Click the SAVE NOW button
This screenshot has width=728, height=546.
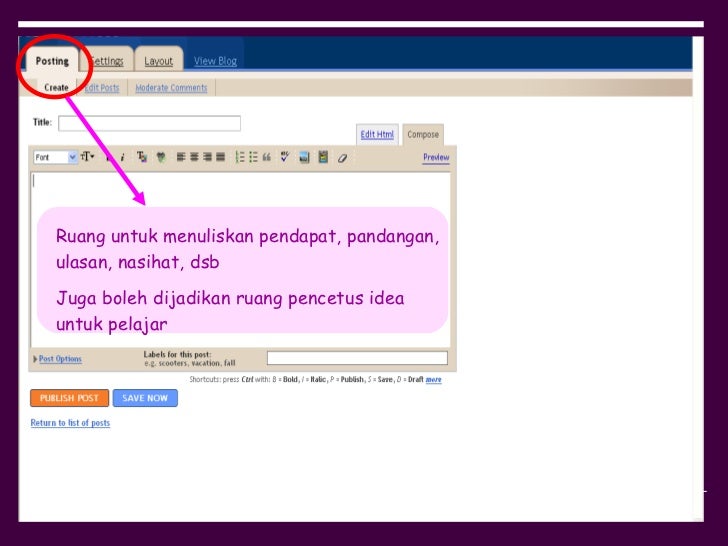click(x=145, y=398)
